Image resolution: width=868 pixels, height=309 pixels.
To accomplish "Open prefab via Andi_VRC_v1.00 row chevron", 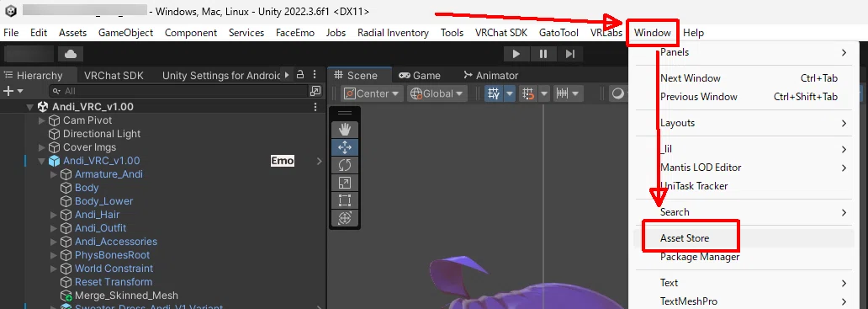I will (x=320, y=161).
